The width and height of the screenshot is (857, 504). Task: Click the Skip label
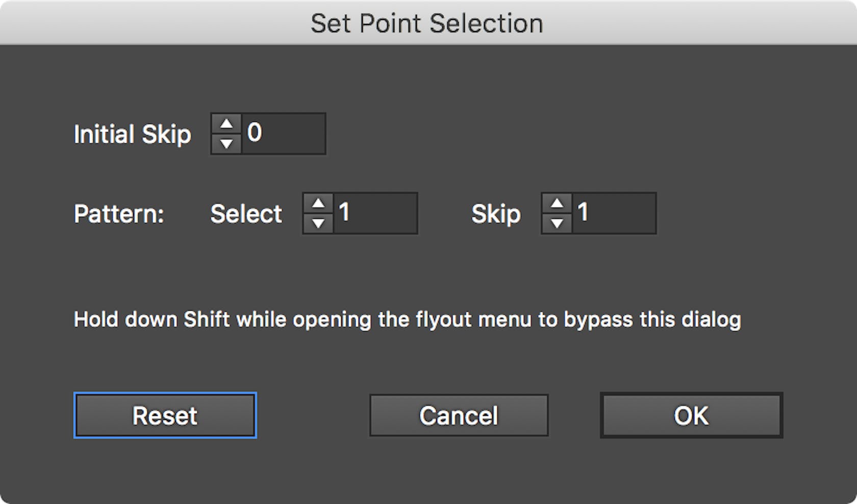pyautogui.click(x=494, y=214)
